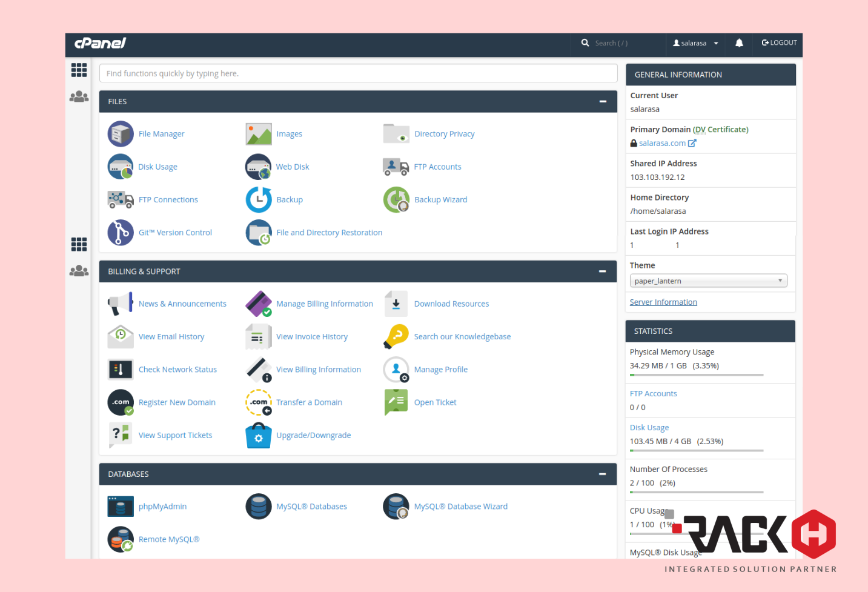Click the Logout button
The image size is (868, 592).
[779, 43]
